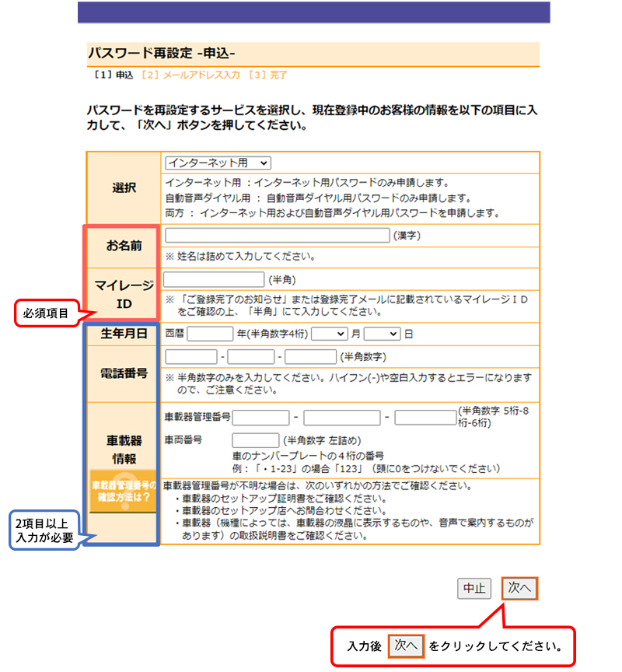Click the 車のナンバープレートの4桁の番号 text
The image size is (622, 672).
pyautogui.click(x=308, y=456)
